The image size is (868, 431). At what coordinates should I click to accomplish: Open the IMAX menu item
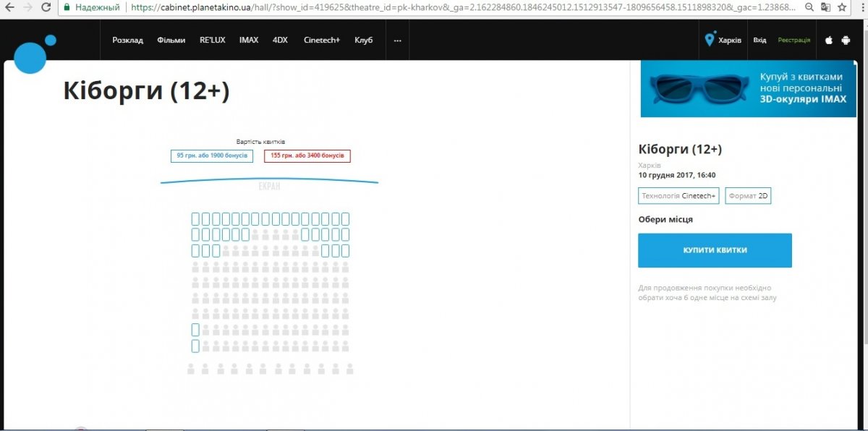[249, 40]
